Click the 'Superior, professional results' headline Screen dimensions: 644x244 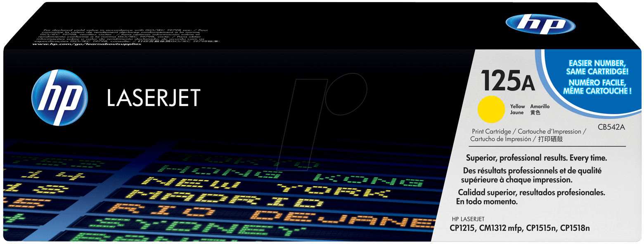(536, 158)
